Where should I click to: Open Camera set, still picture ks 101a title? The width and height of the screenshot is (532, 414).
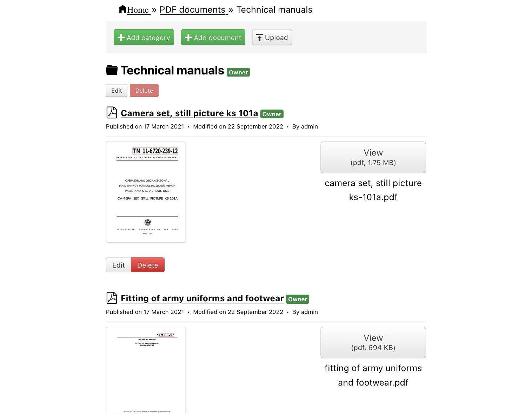(x=189, y=113)
